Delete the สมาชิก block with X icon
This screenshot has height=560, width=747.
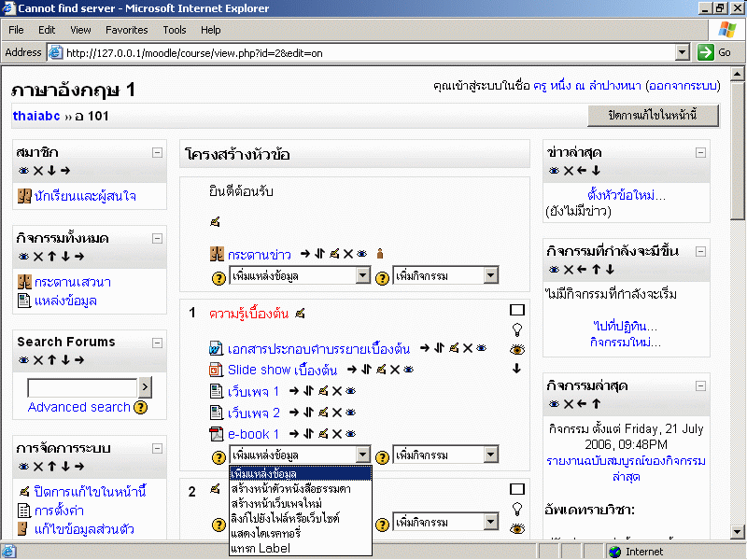(38, 171)
